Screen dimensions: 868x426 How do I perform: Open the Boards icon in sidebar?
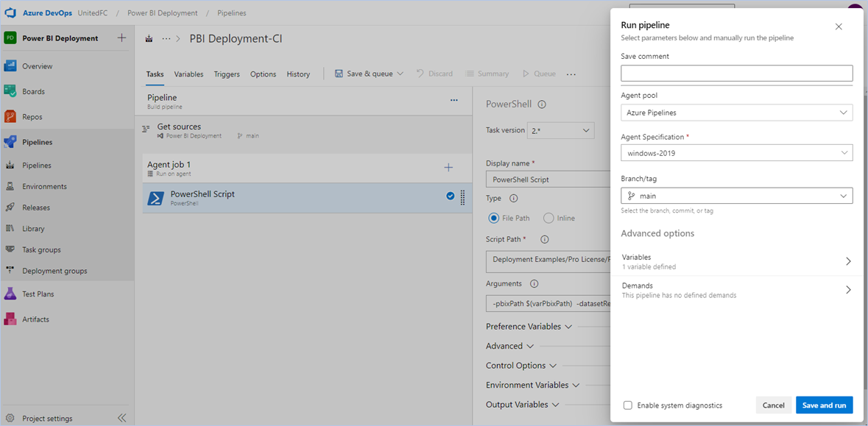(x=10, y=91)
